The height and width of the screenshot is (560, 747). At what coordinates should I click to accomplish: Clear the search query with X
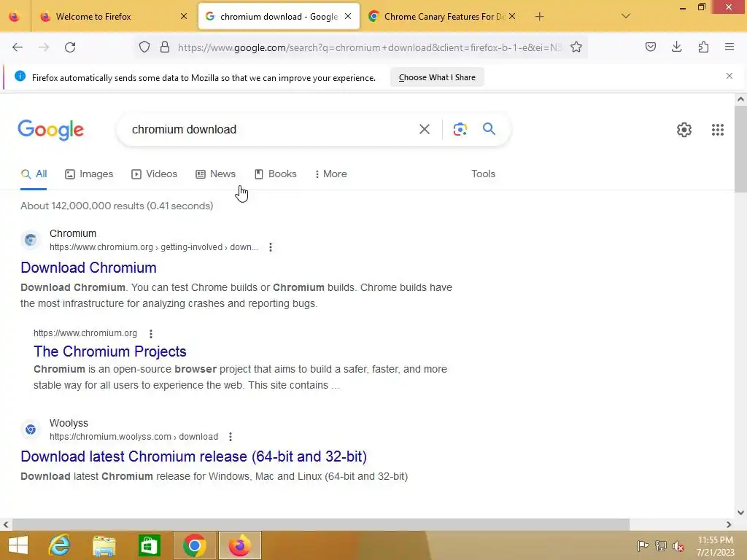click(425, 129)
